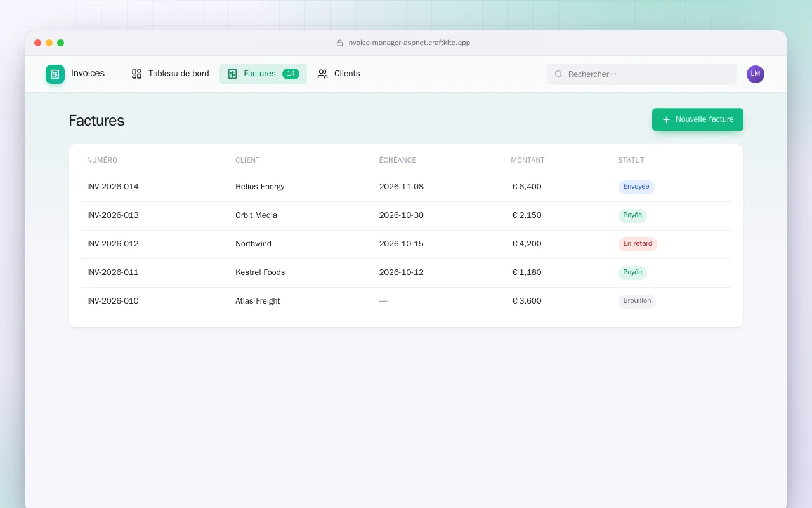Go to the Clients tab

click(x=339, y=74)
